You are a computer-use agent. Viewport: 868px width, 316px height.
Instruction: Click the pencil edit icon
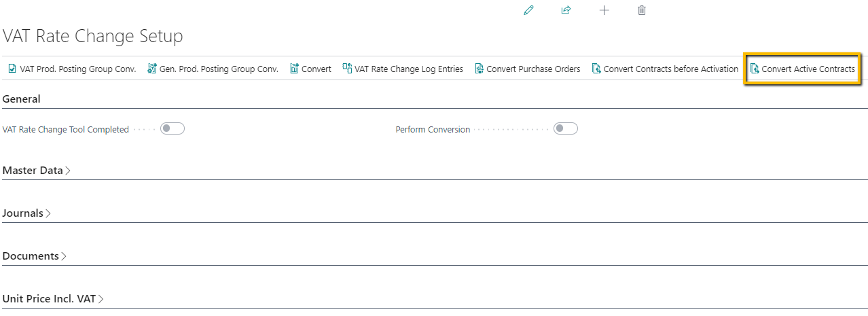(x=528, y=10)
